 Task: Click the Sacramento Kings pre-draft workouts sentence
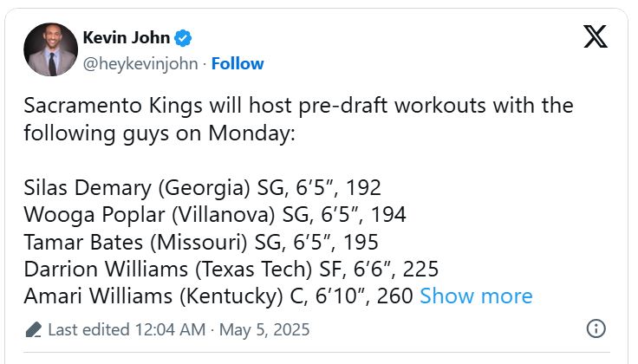pos(298,107)
